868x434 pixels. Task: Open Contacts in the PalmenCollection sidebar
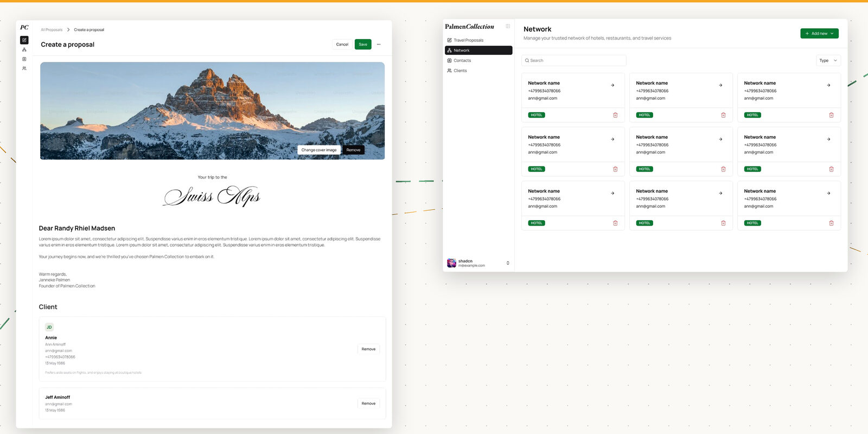click(462, 61)
